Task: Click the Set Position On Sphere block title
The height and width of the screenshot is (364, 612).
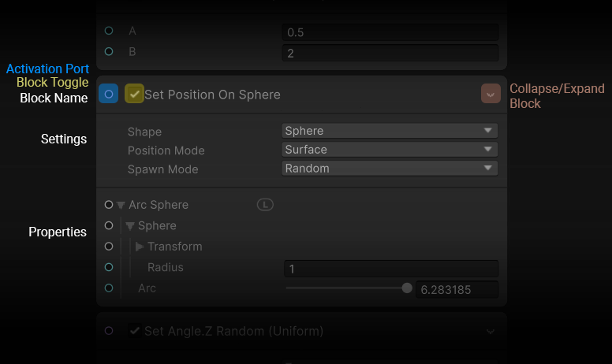Action: click(212, 95)
